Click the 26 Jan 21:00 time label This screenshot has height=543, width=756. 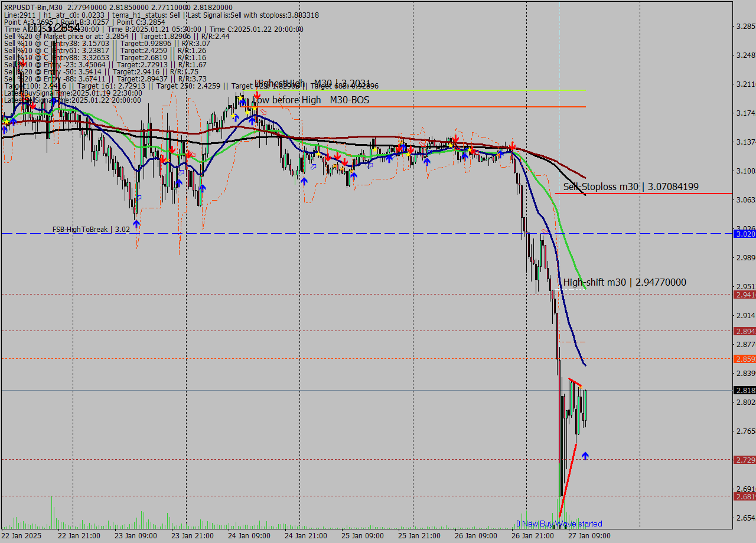532,536
